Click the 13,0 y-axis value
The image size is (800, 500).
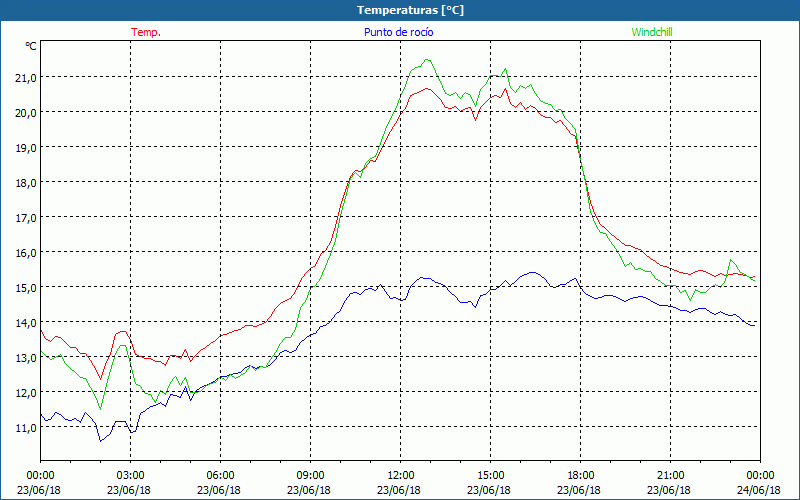(x=27, y=358)
